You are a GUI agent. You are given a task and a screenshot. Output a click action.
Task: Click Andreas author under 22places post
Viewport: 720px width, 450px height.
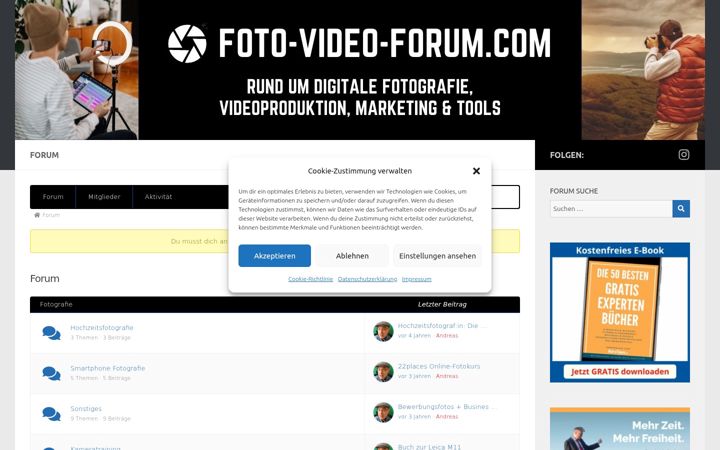(x=447, y=376)
